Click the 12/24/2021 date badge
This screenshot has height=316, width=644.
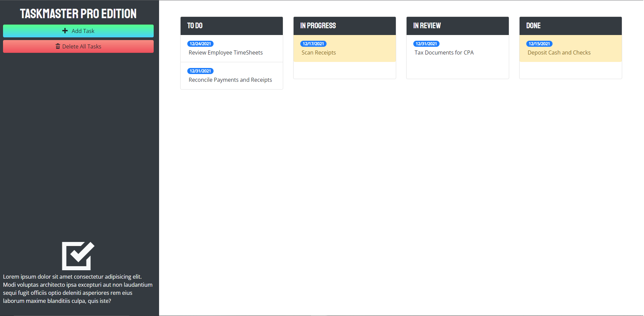click(200, 43)
